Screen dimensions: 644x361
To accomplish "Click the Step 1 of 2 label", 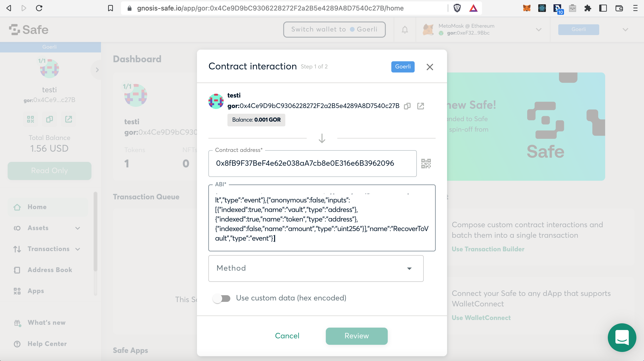I will [314, 67].
